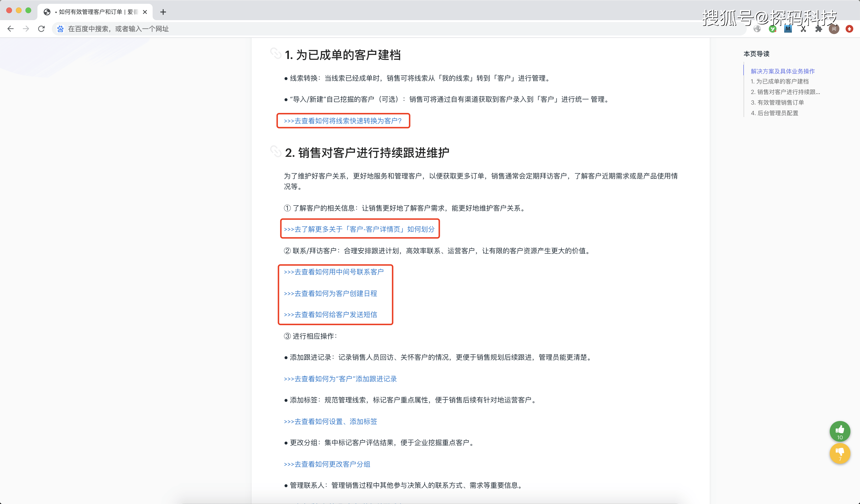The image size is (860, 504).
Task: Open link 去查看如何将线索快速转换为客户
Action: [x=343, y=121]
